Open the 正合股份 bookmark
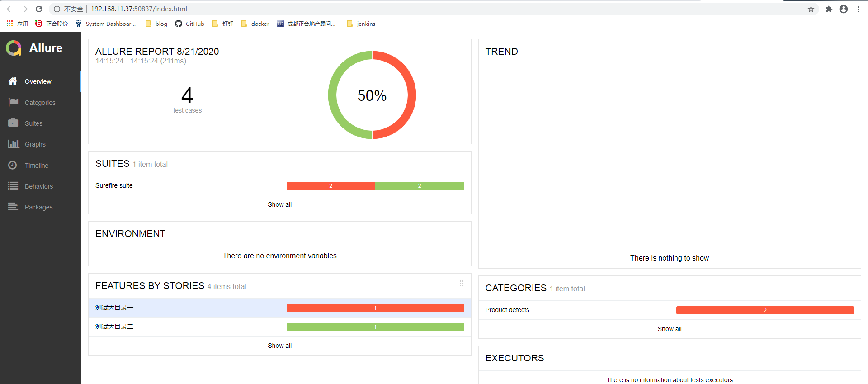This screenshot has width=868, height=384. click(x=52, y=24)
